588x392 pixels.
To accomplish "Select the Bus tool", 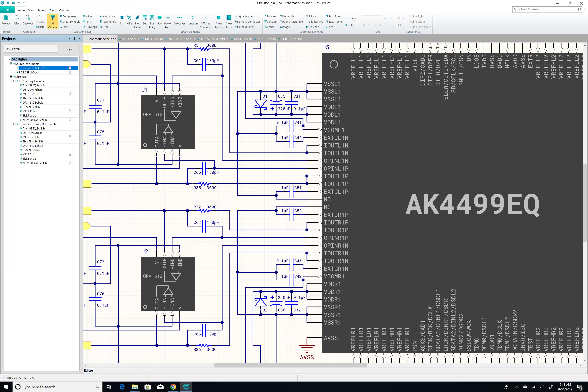I will coord(145,20).
